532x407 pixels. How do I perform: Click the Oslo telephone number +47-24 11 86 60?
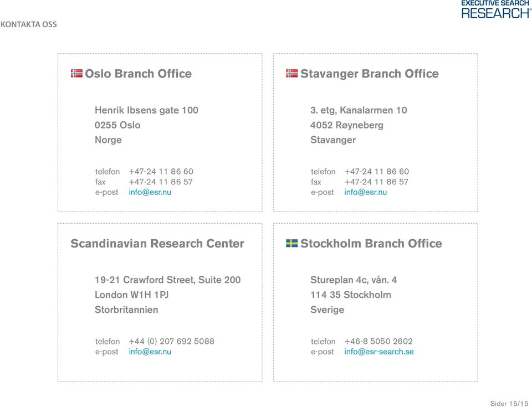coord(161,171)
